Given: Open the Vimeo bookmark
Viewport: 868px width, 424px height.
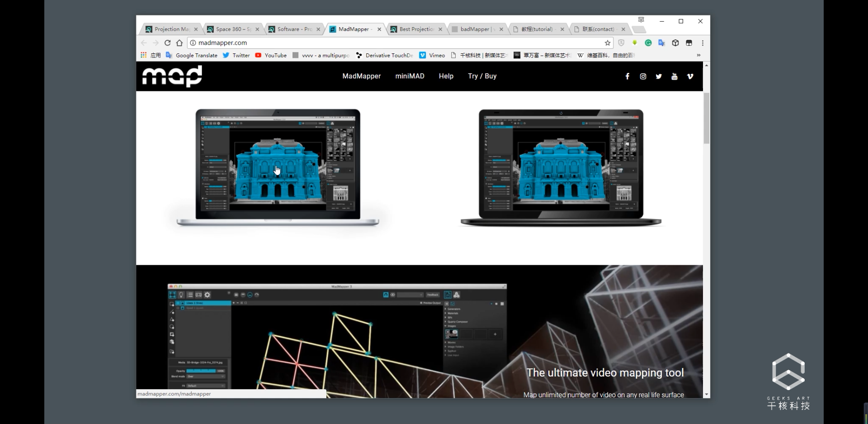Looking at the screenshot, I should point(432,55).
